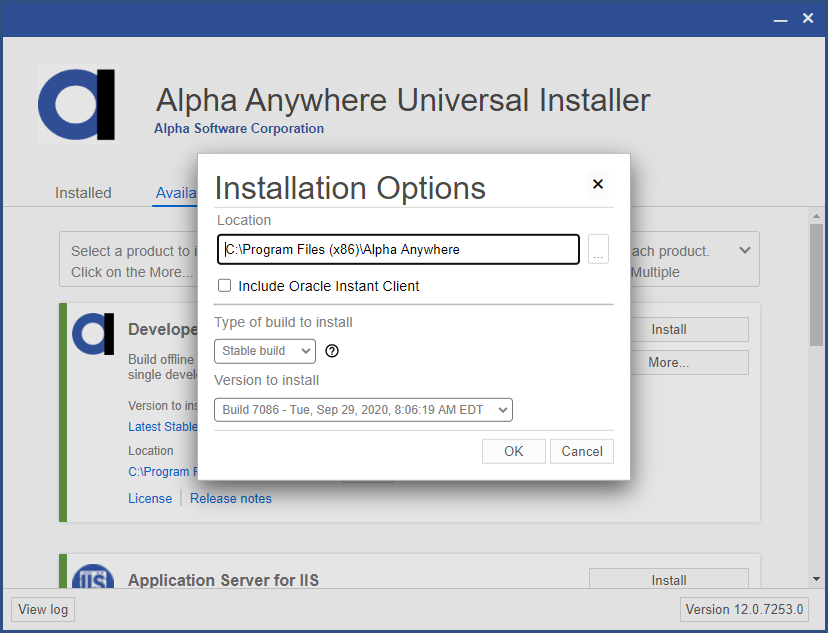Click the C:\Program location link

[163, 471]
